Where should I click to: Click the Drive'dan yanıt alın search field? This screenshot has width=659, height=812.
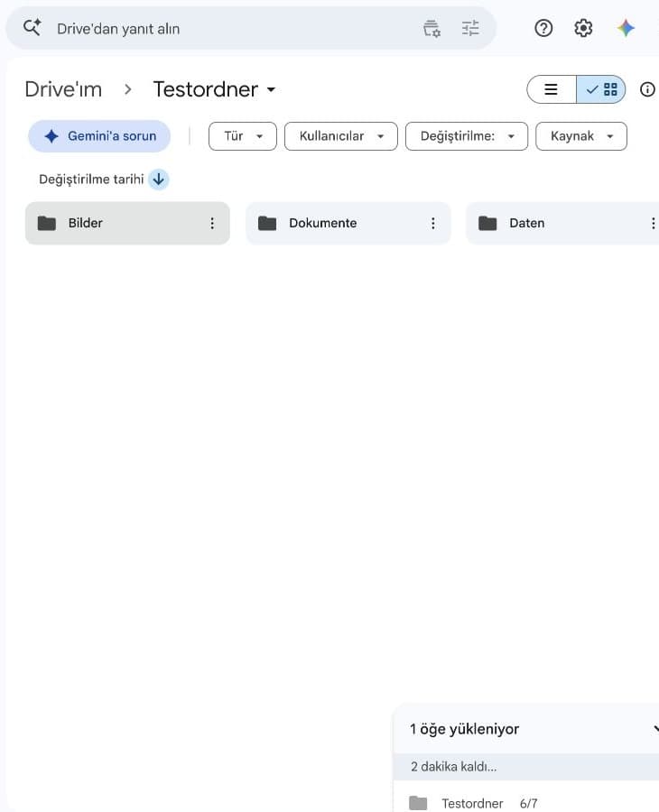tap(251, 29)
